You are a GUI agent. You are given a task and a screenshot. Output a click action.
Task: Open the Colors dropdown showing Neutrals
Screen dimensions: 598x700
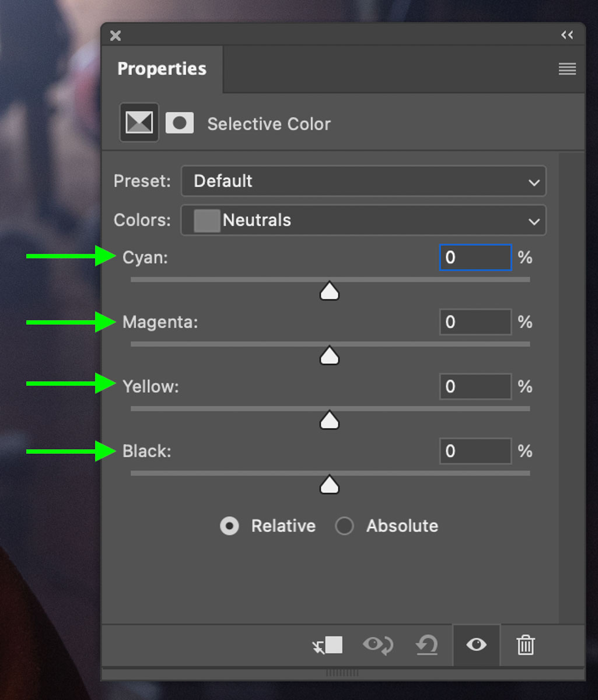363,220
